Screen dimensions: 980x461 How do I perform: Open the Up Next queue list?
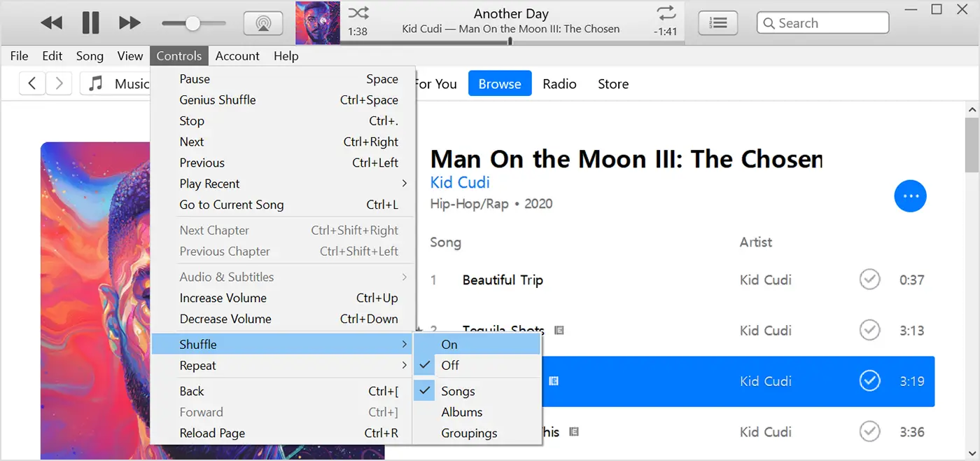pos(717,22)
